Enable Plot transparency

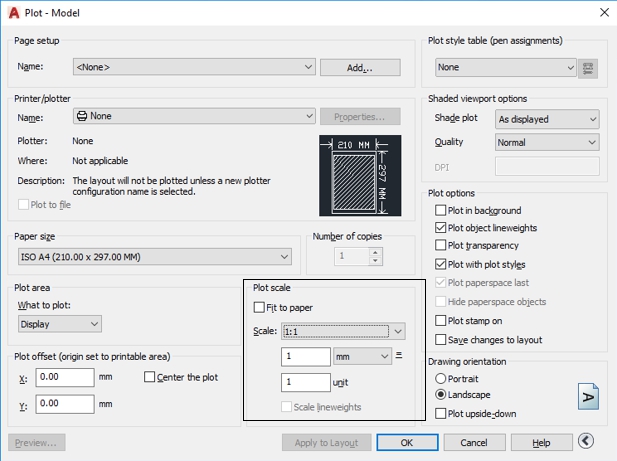click(x=441, y=245)
